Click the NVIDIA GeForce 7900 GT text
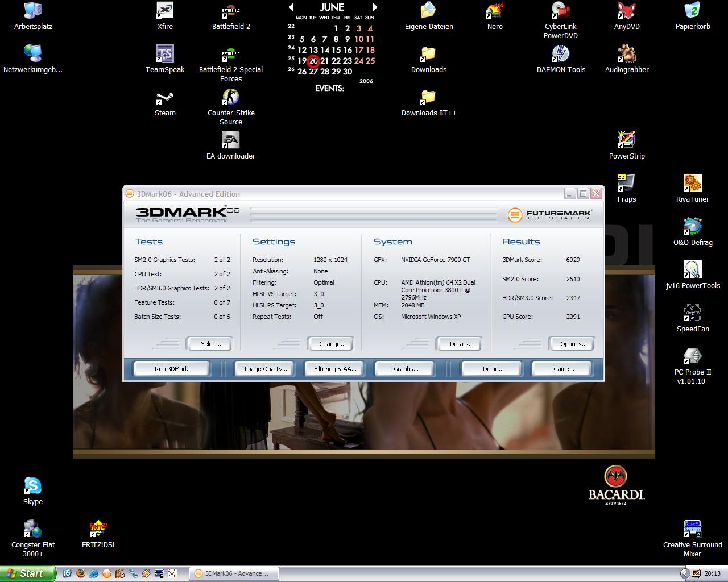Image resolution: width=728 pixels, height=582 pixels. [x=436, y=260]
